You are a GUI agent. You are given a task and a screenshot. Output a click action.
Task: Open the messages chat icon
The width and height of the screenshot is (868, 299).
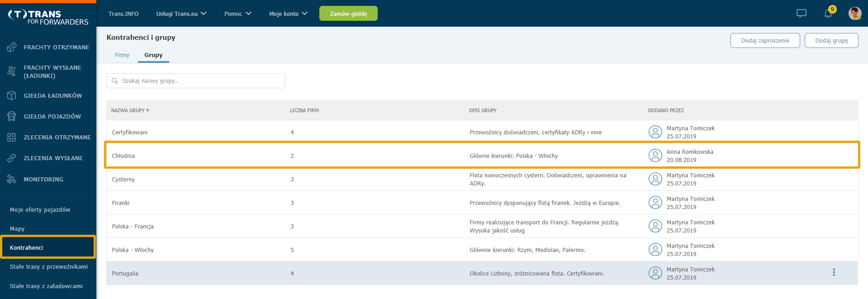point(802,14)
